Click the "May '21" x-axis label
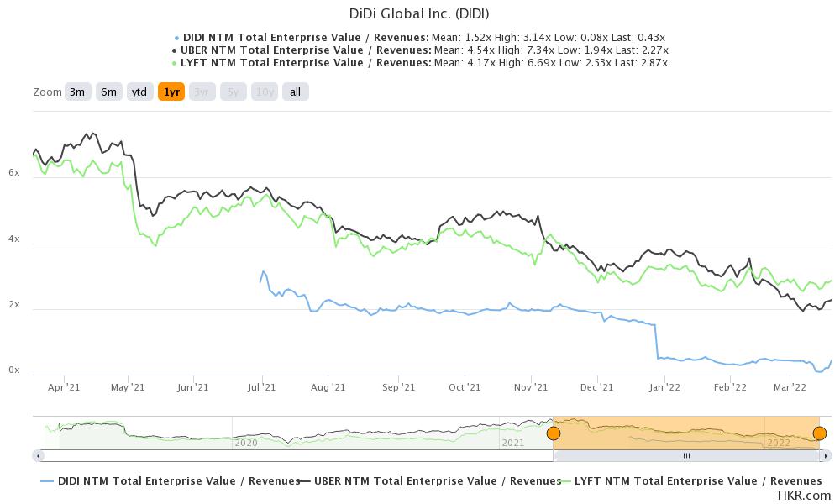840x504 pixels. (128, 387)
